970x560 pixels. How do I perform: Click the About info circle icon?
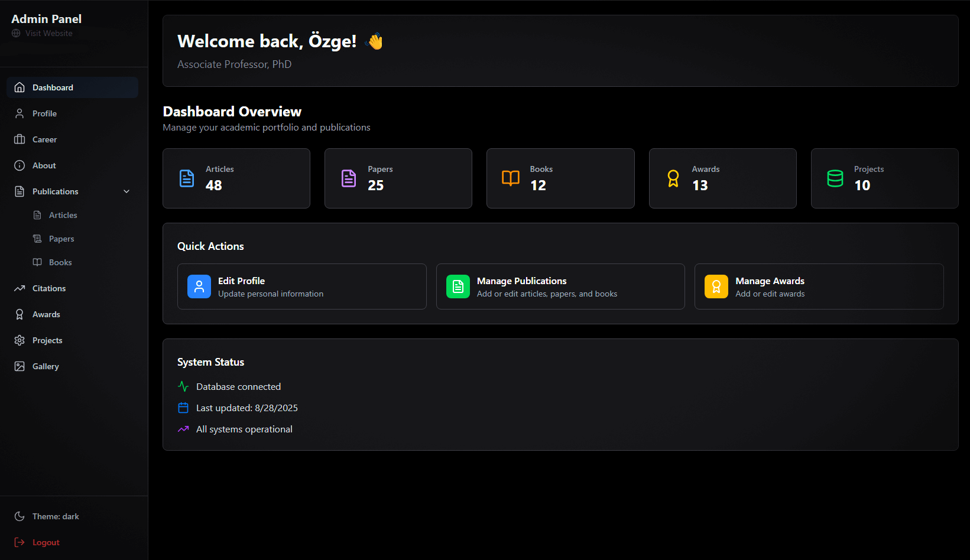pos(20,165)
